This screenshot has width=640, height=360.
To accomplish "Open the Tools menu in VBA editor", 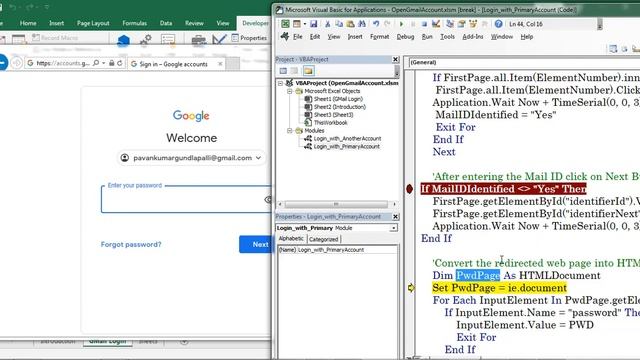I will click(447, 37).
